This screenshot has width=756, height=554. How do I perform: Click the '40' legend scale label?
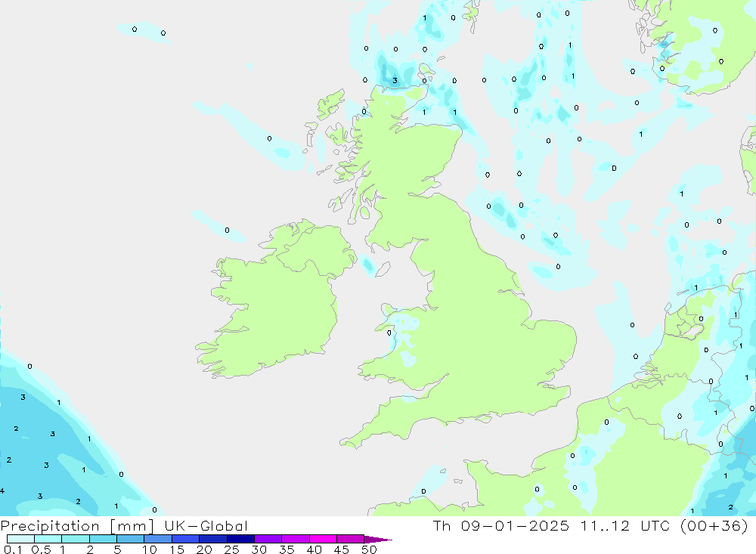point(314,549)
